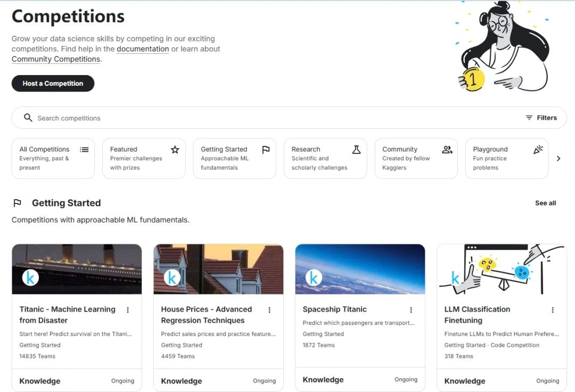Open the Community Competitions link
The image size is (575, 392).
(56, 59)
